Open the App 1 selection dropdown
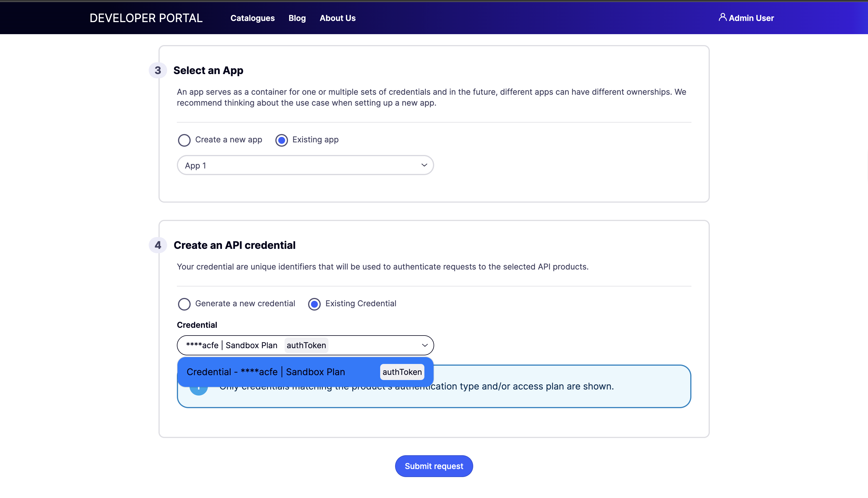868x498 pixels. pos(305,165)
